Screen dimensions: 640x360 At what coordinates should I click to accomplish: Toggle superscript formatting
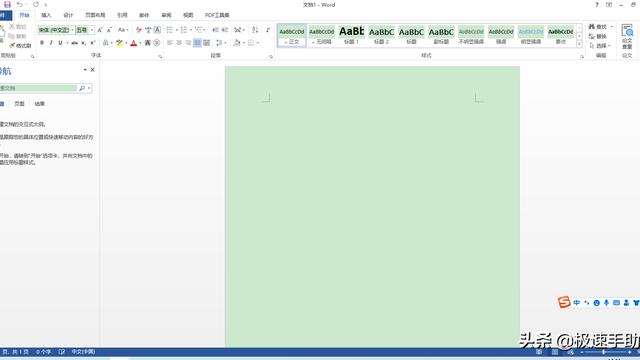coord(93,43)
